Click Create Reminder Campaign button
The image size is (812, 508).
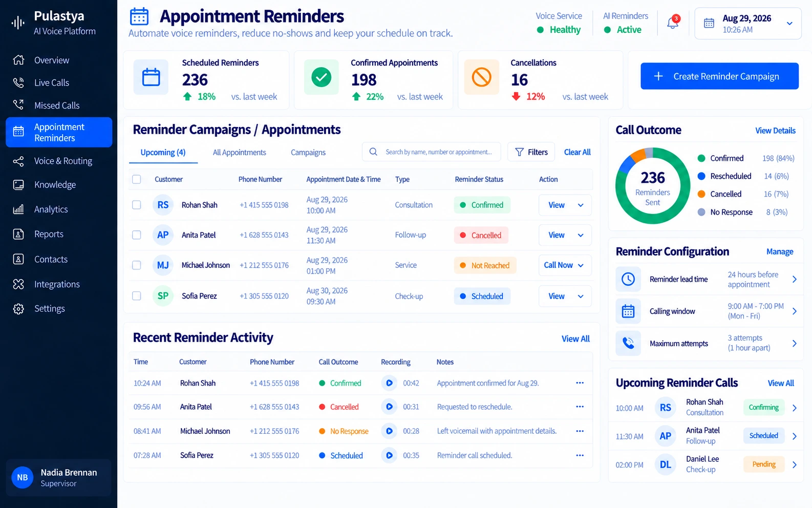click(719, 76)
